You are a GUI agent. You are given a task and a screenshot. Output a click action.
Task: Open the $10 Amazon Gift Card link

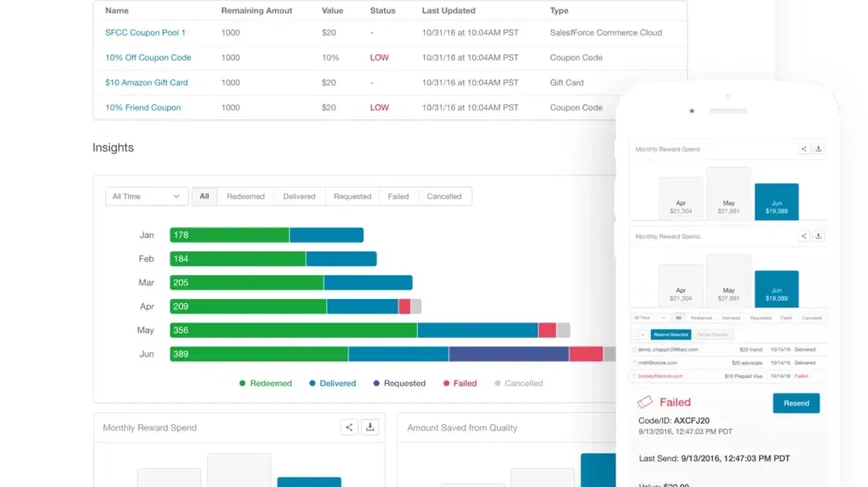[146, 82]
